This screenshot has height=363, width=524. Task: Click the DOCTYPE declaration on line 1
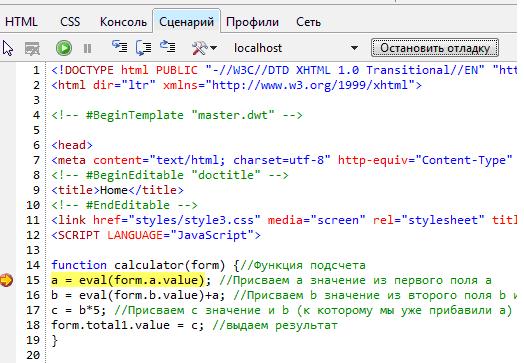point(284,70)
